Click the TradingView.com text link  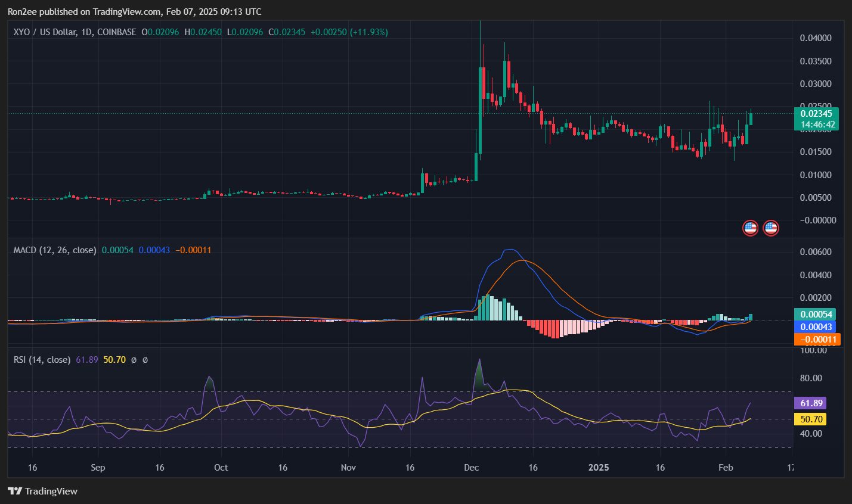click(x=127, y=11)
